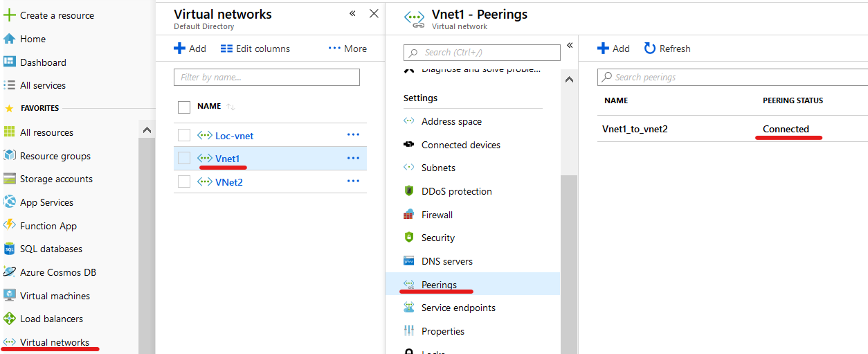
Task: Open the Loc-vnet row ellipsis menu
Action: point(353,135)
